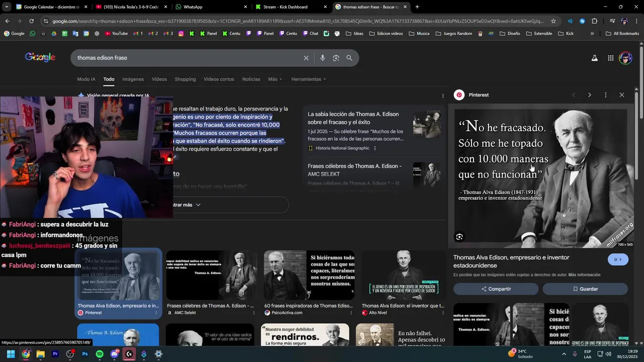The width and height of the screenshot is (644, 362).
Task: Show previous image in preview panel
Action: pos(573,95)
